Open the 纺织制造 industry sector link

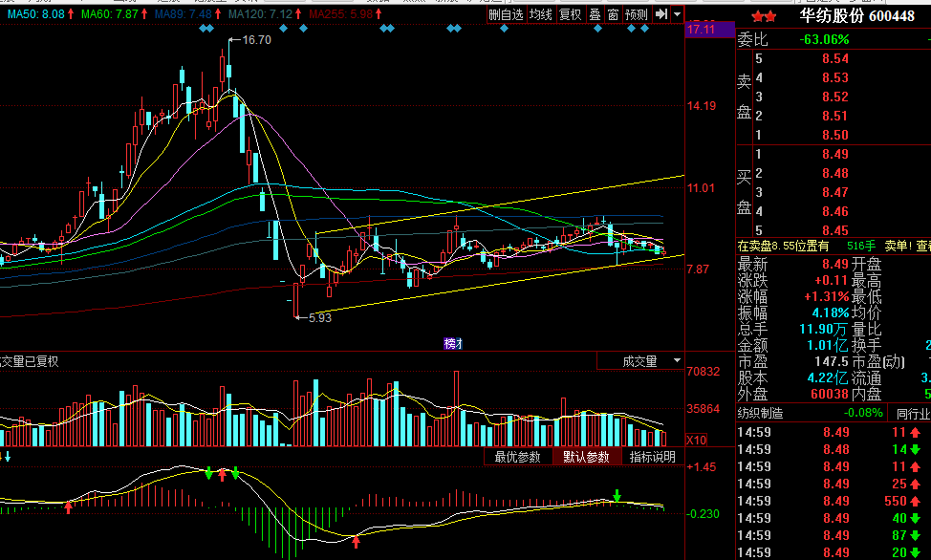[761, 413]
